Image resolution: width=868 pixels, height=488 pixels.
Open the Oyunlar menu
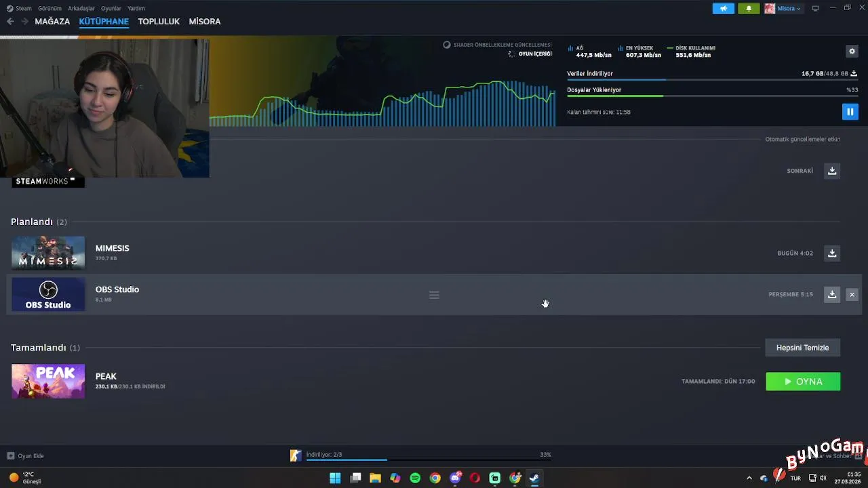(111, 8)
